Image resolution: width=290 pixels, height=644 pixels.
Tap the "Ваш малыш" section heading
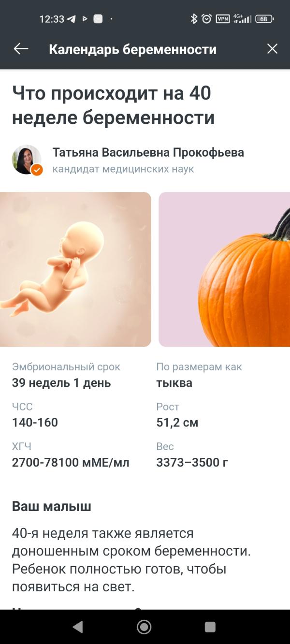tap(52, 507)
